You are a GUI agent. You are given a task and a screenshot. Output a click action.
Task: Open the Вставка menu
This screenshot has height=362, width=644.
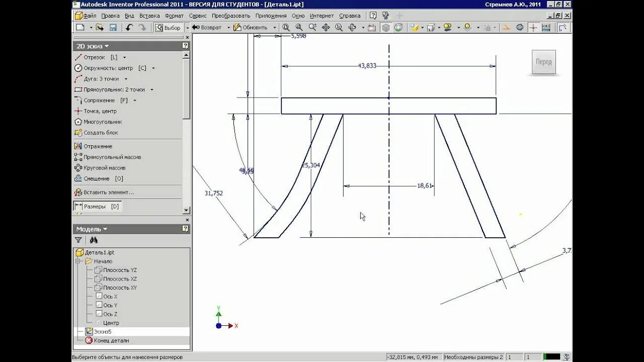pos(149,16)
